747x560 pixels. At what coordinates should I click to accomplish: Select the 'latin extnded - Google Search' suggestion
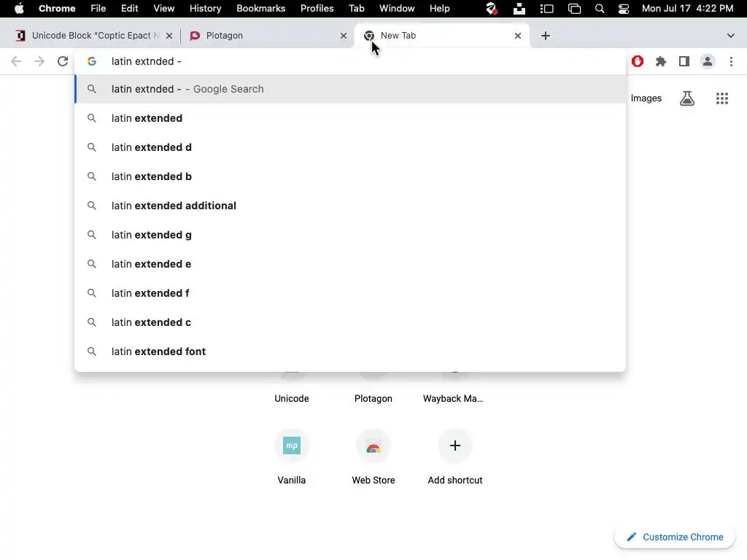coord(350,89)
